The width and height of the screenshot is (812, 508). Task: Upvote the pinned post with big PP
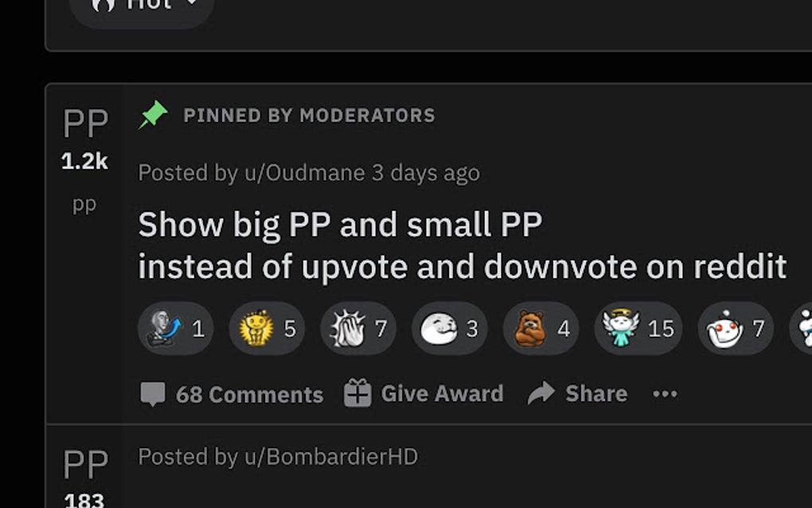point(85,123)
